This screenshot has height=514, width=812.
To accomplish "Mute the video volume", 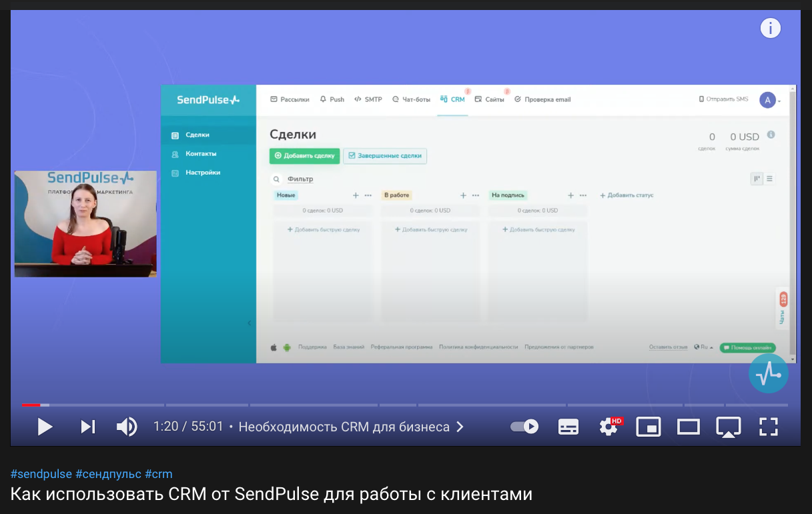I will point(127,427).
